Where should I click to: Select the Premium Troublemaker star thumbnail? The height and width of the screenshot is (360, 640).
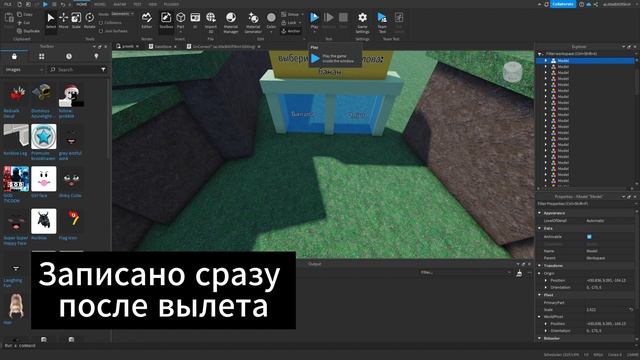coord(44,137)
